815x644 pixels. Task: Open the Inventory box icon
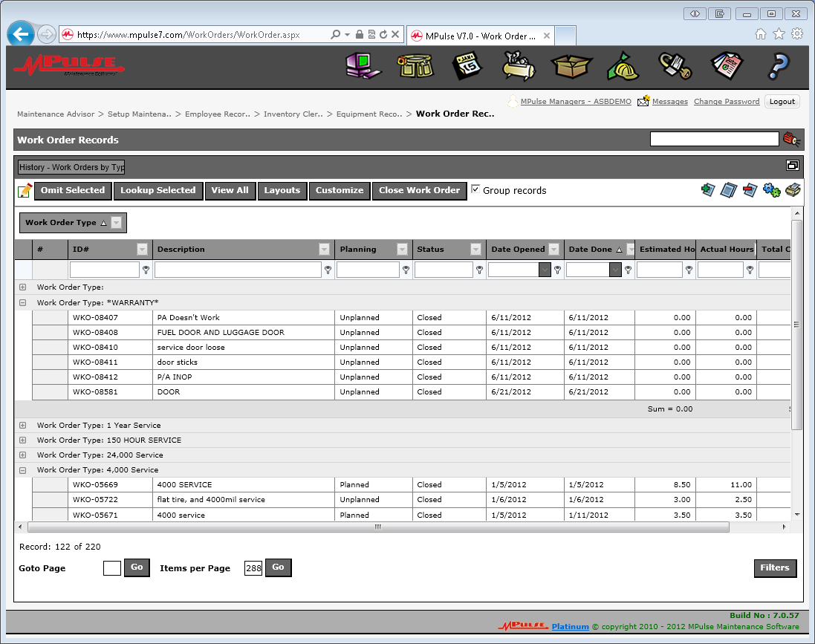click(x=571, y=66)
